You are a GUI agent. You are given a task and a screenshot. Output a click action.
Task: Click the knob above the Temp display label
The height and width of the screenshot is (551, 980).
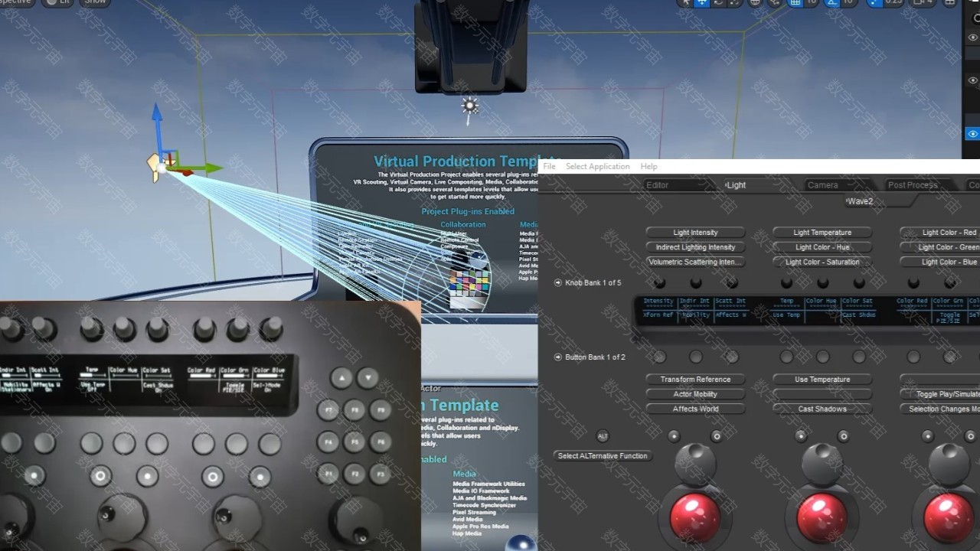786,282
